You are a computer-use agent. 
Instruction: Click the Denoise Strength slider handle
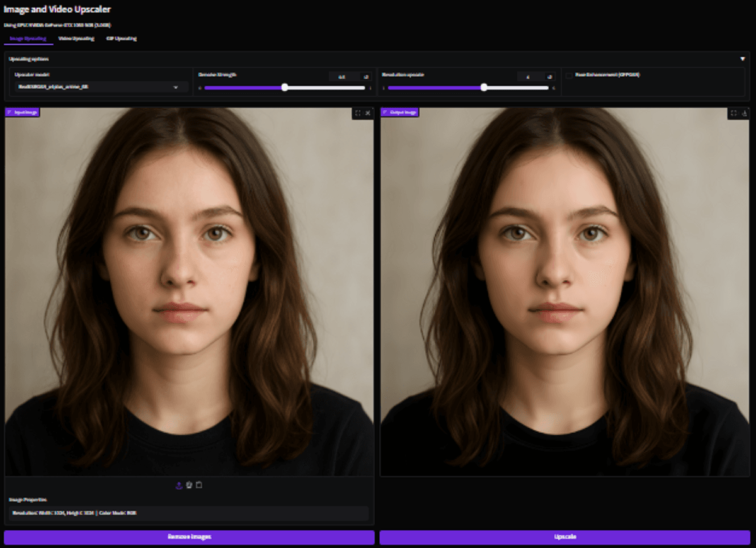285,88
